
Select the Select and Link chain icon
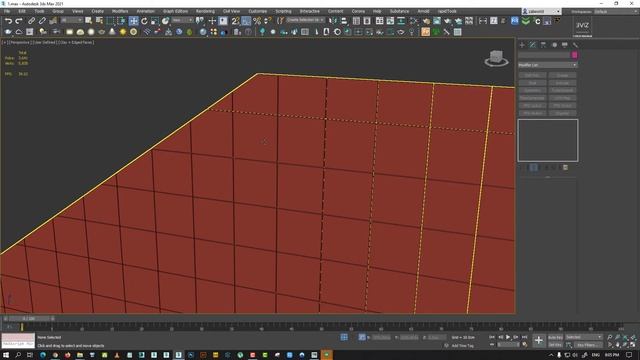31,21
